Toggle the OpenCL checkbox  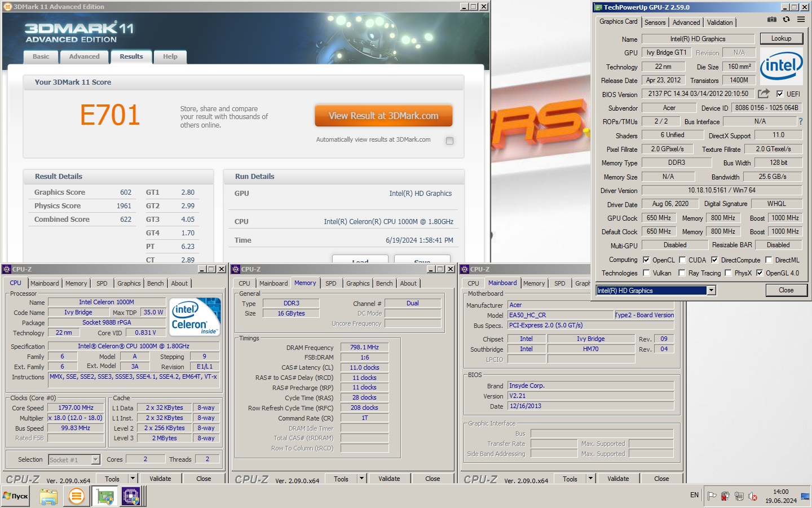pos(646,260)
